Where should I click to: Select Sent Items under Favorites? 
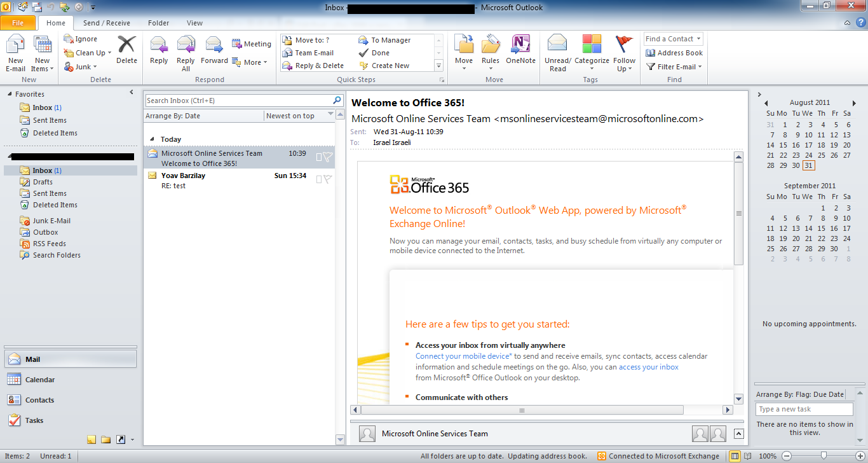click(50, 120)
